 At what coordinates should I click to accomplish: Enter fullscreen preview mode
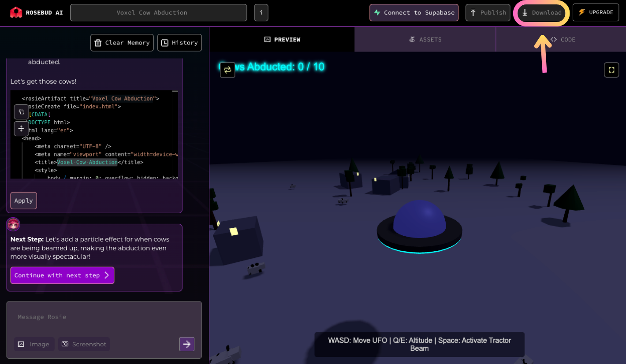coord(611,70)
